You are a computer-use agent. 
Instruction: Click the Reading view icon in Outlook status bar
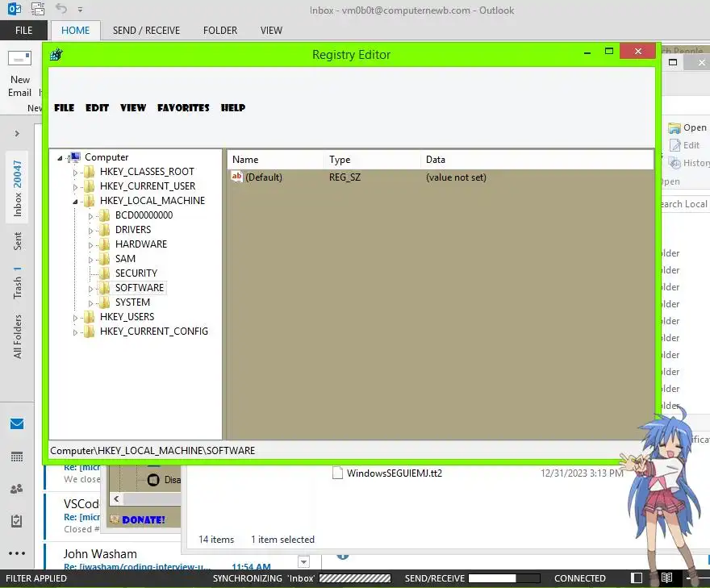coord(666,578)
